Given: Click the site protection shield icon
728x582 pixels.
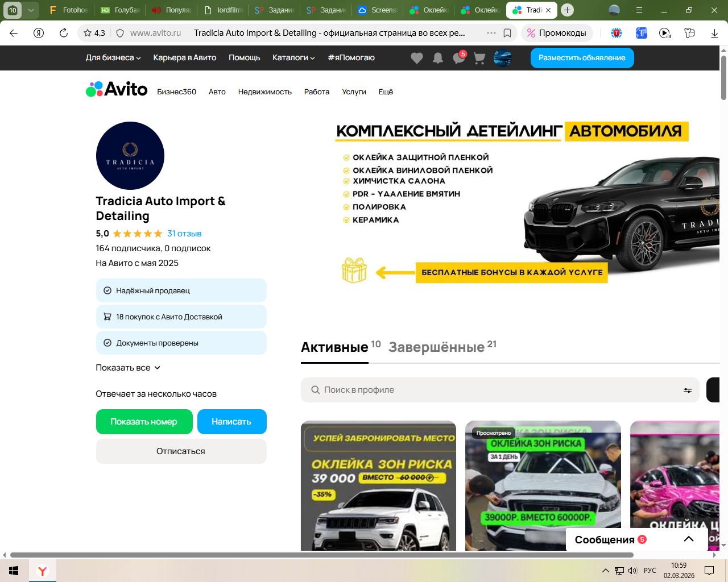Looking at the screenshot, I should 120,33.
